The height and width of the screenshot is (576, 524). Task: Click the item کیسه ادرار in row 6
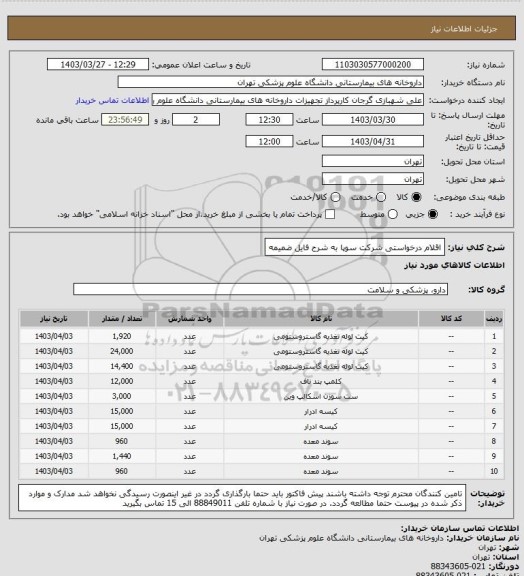point(321,411)
